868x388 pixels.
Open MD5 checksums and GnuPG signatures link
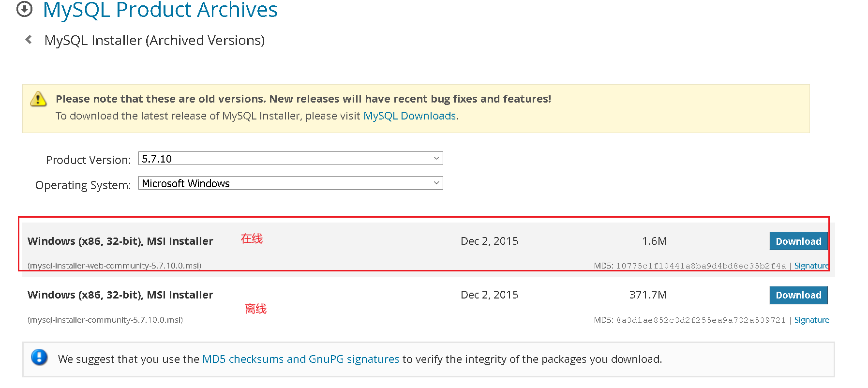coord(300,359)
